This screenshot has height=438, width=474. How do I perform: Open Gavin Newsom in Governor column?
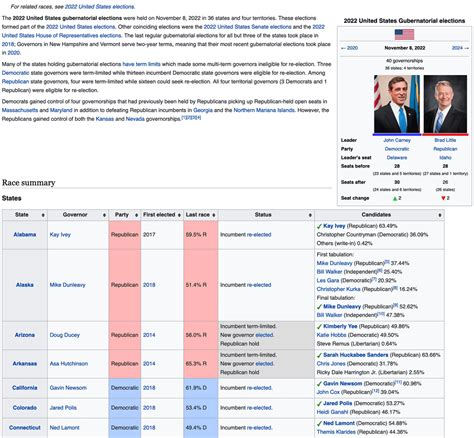pyautogui.click(x=68, y=388)
